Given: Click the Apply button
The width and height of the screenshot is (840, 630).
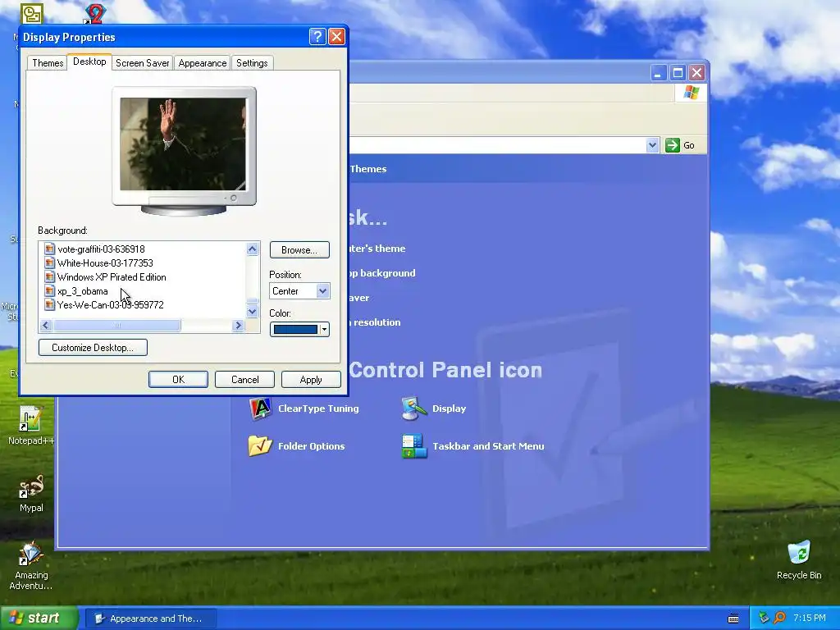Looking at the screenshot, I should [311, 379].
